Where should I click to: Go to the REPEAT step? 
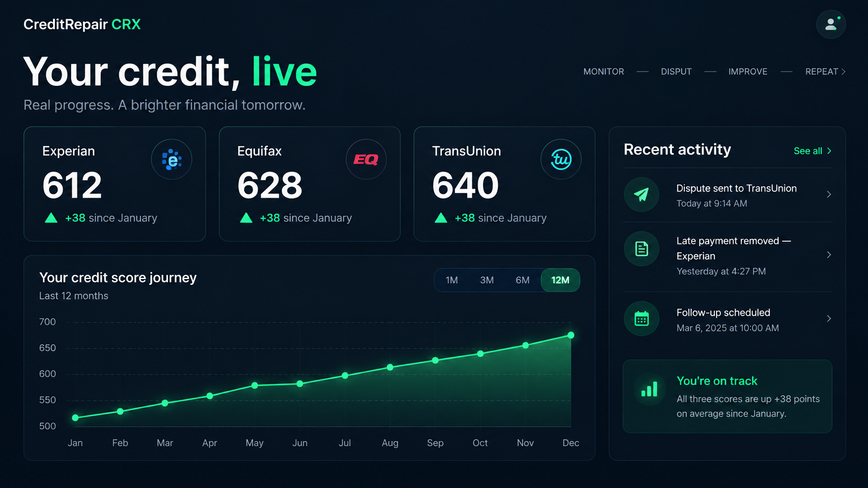(x=822, y=72)
